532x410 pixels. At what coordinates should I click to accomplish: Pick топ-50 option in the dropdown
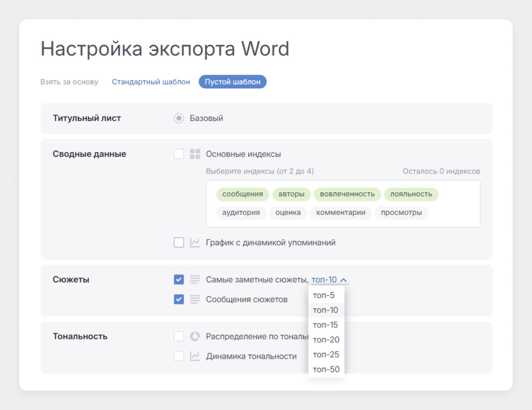(x=326, y=369)
